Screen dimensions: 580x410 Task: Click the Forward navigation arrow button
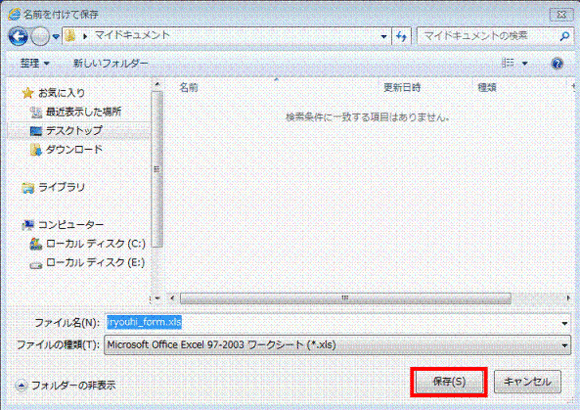click(40, 36)
